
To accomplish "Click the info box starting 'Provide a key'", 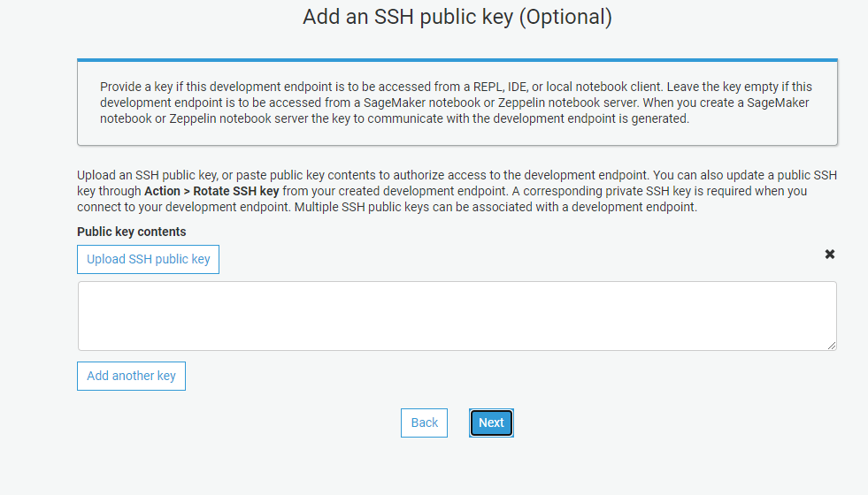I will (x=457, y=103).
